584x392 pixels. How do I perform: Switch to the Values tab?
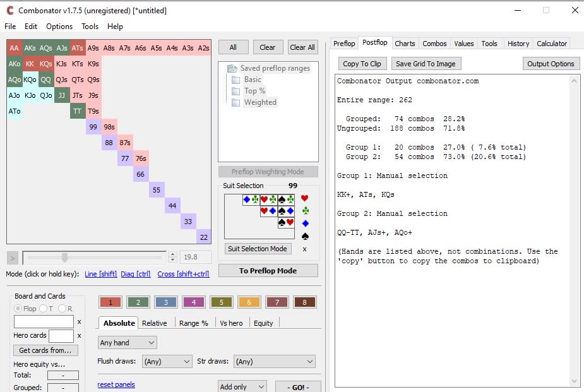click(x=463, y=44)
